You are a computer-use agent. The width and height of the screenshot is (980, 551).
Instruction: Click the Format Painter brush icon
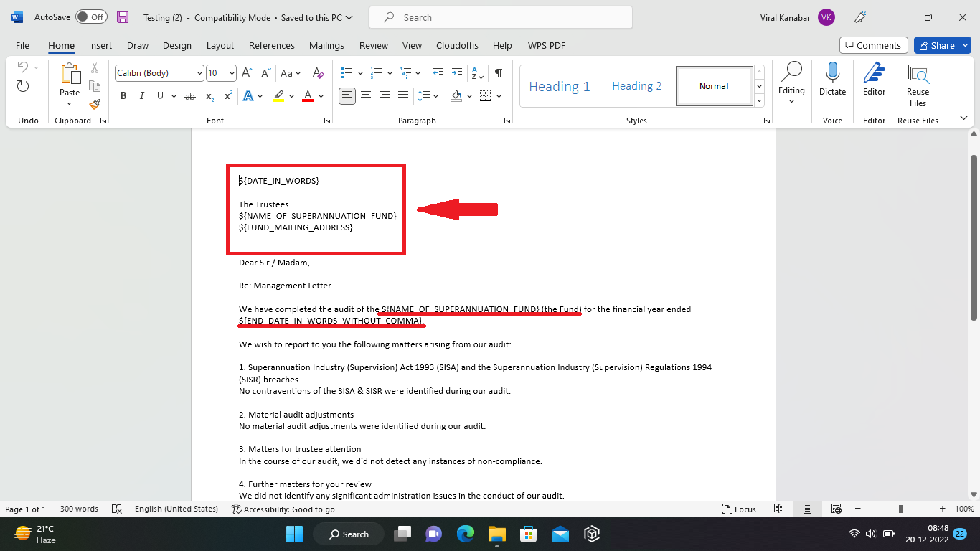pos(95,104)
